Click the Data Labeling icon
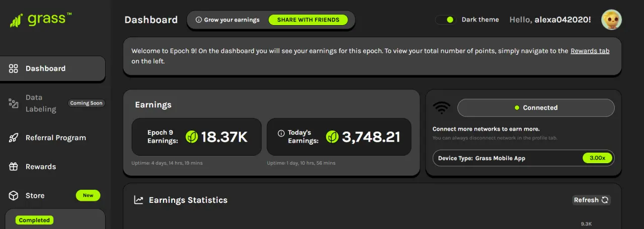The height and width of the screenshot is (229, 644). 14,103
